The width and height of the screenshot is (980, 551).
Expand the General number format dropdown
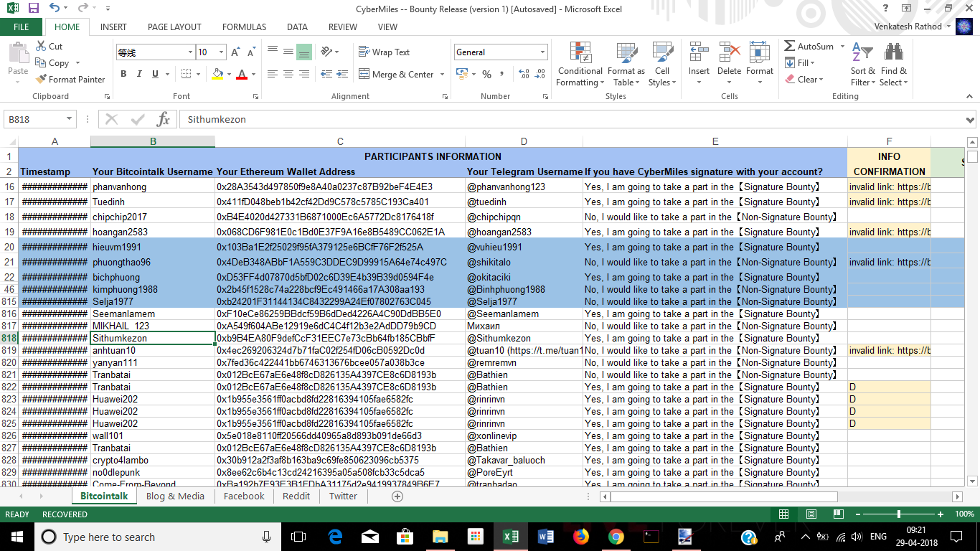pyautogui.click(x=542, y=52)
